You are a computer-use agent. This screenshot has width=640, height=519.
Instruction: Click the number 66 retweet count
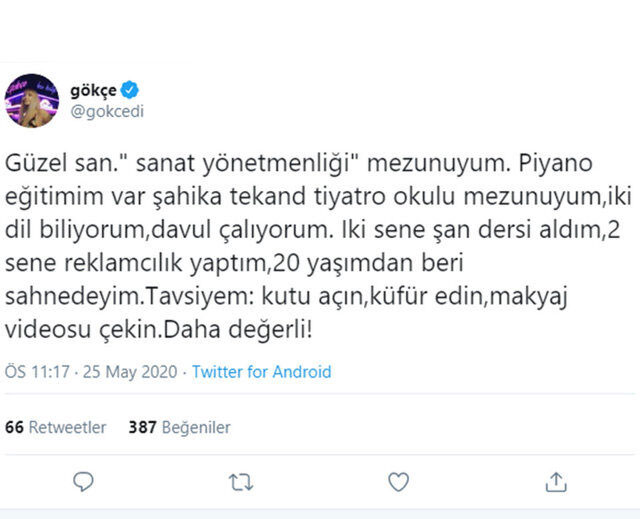[14, 427]
